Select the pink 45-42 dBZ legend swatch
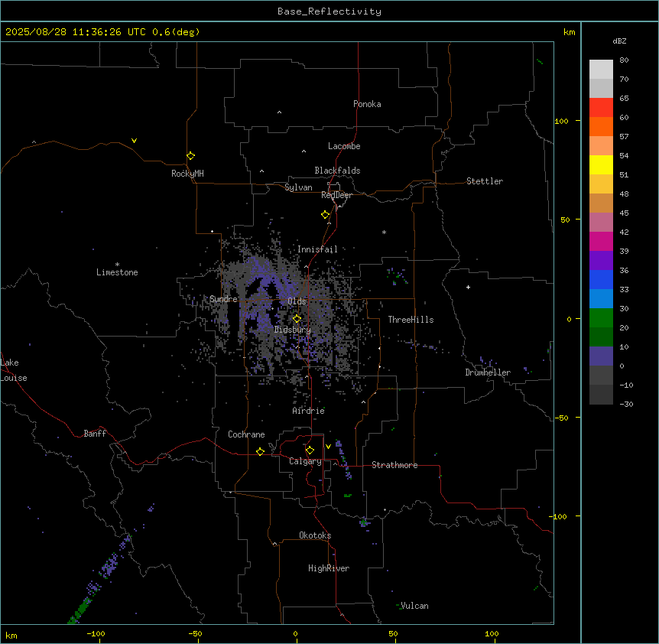659x644 pixels. pyautogui.click(x=601, y=223)
